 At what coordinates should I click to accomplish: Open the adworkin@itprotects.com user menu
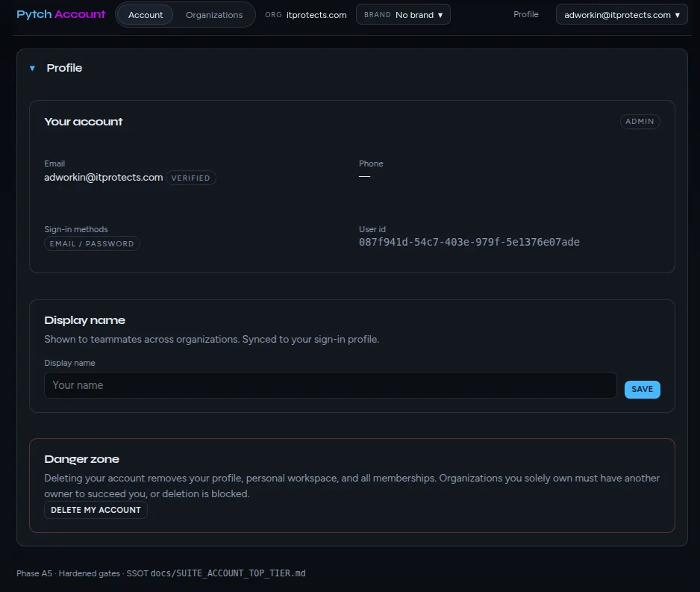point(622,15)
